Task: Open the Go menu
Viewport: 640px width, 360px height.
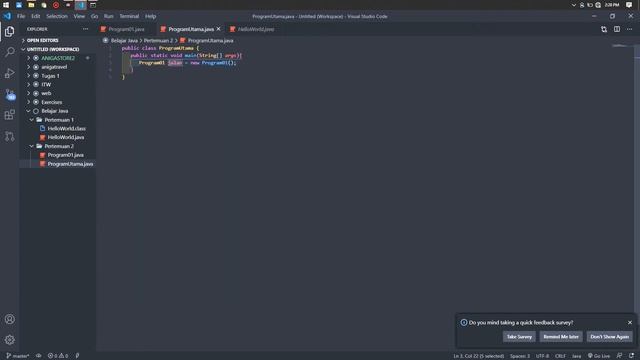Action: pos(94,16)
